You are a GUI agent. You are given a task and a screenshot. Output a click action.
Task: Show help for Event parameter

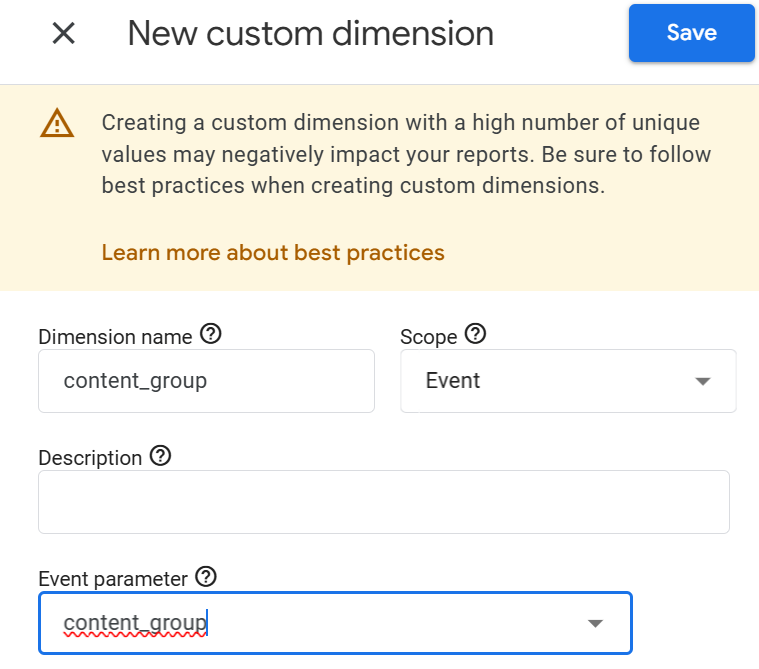(x=206, y=577)
